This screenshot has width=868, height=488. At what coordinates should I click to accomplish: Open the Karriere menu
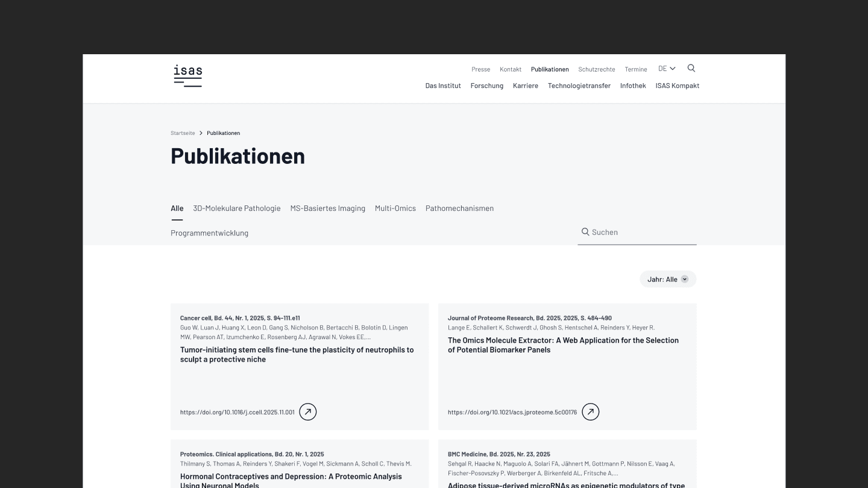(x=526, y=86)
